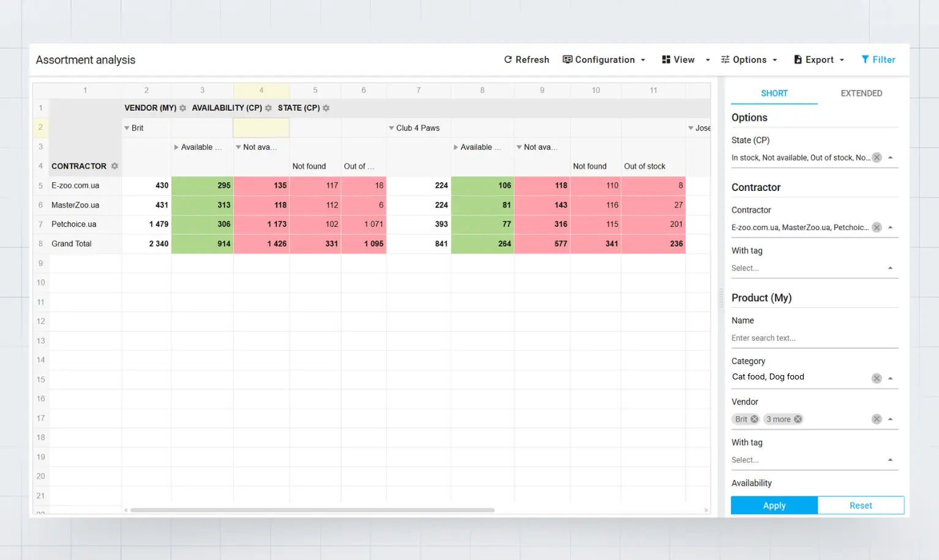The width and height of the screenshot is (939, 560).
Task: Switch to the EXTENDED filter tab
Action: pyautogui.click(x=861, y=94)
